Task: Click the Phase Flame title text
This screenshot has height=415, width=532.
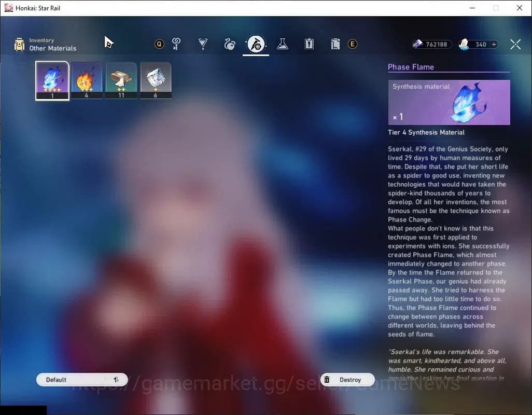Action: click(411, 67)
